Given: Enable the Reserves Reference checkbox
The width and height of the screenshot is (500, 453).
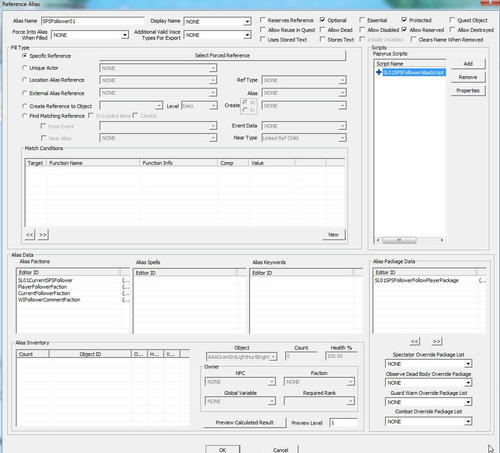Looking at the screenshot, I should [263, 20].
